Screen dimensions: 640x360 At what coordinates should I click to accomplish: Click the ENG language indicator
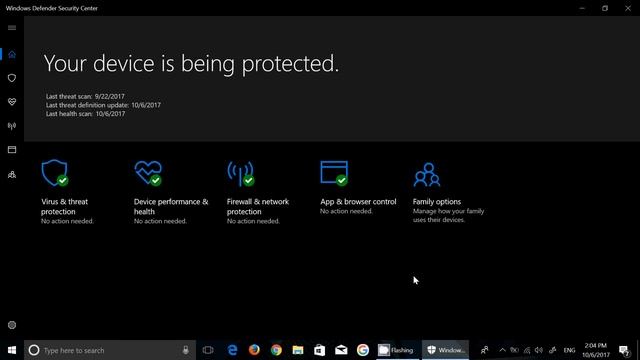pyautogui.click(x=569, y=350)
